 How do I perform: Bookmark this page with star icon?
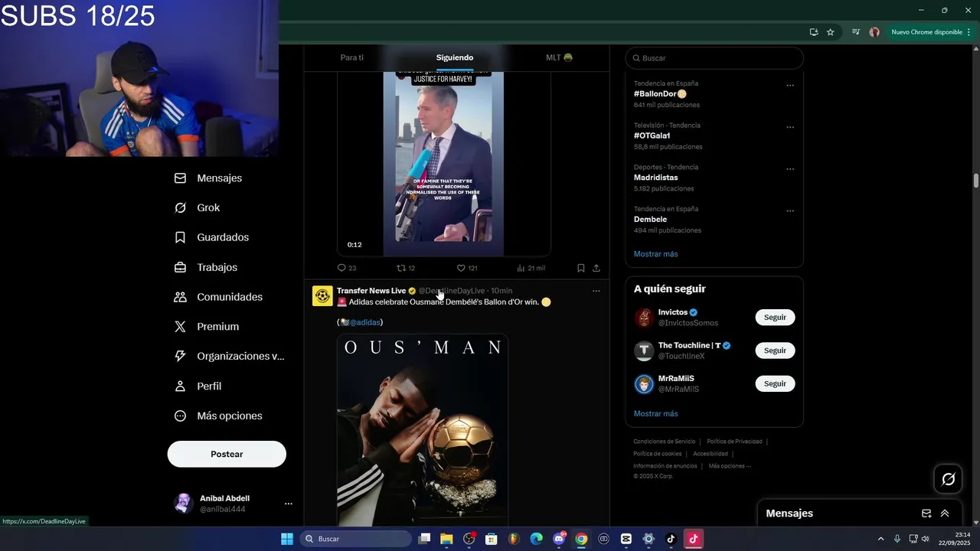tap(831, 32)
